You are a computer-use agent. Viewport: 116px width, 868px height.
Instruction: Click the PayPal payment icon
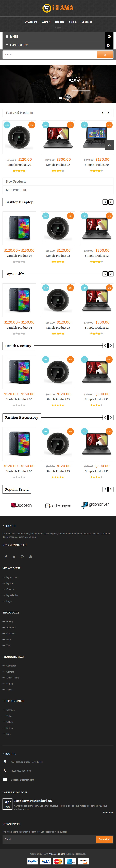[33, 861]
